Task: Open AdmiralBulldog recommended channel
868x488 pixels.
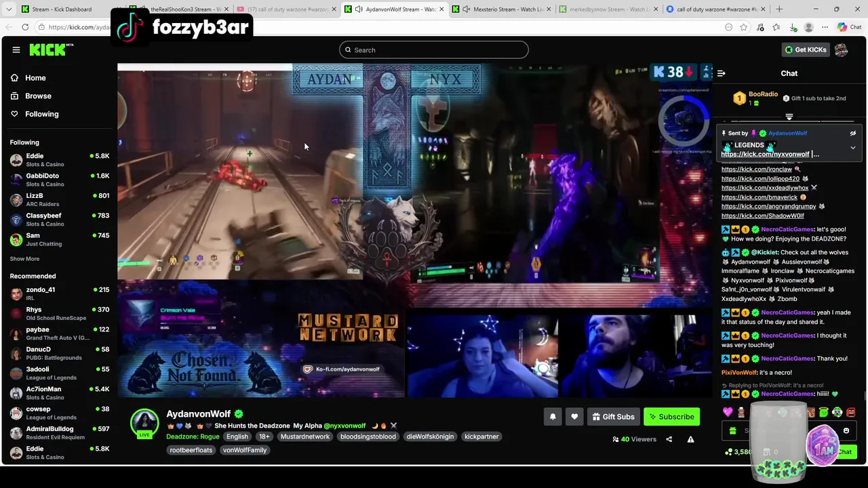Action: [x=59, y=433]
